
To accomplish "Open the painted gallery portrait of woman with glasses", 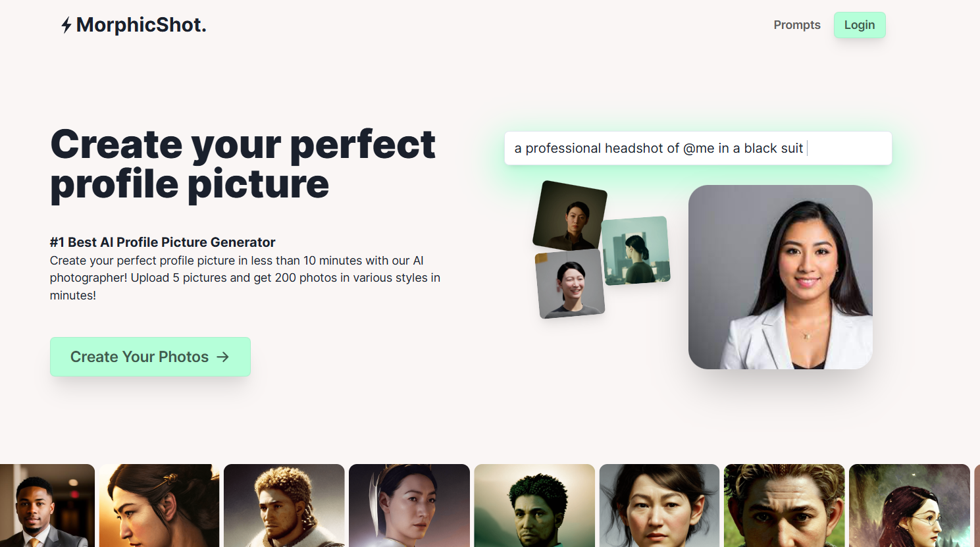I will pyautogui.click(x=910, y=506).
